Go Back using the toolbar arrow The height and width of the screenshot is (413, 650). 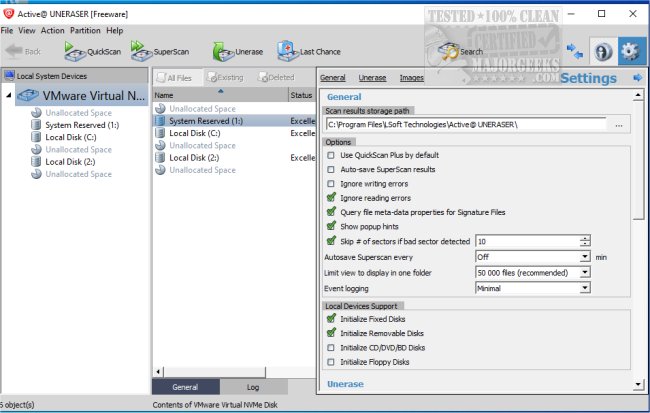(x=23, y=51)
